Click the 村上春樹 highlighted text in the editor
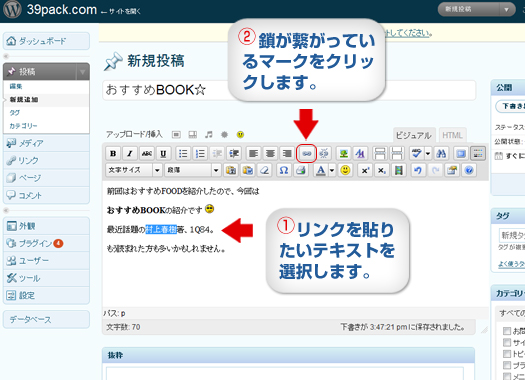 pos(161,230)
